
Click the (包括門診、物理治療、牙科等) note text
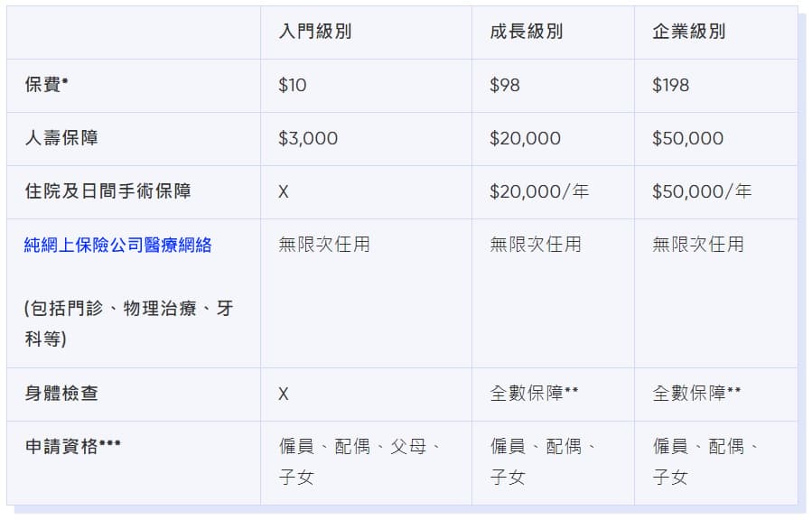click(128, 323)
